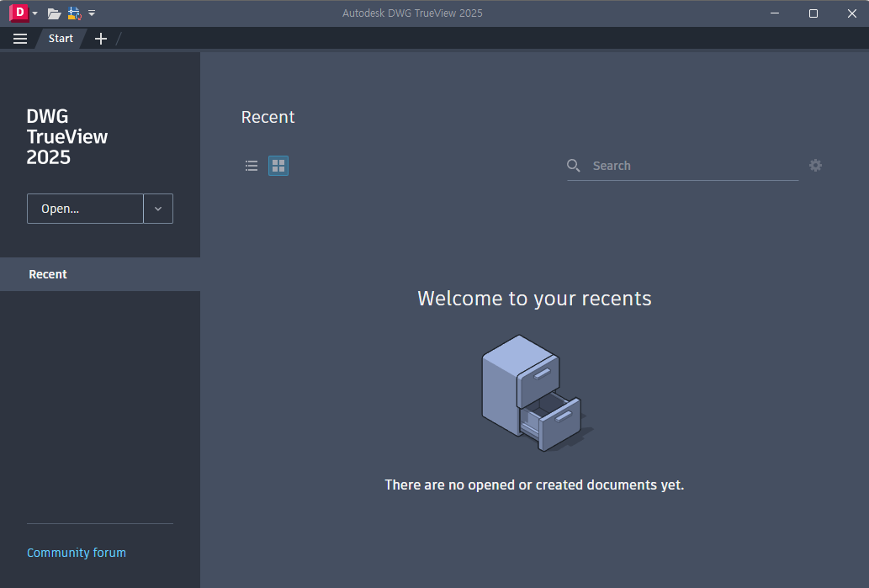Open recent list settings gear
Screen dimensions: 869x588
pos(815,165)
